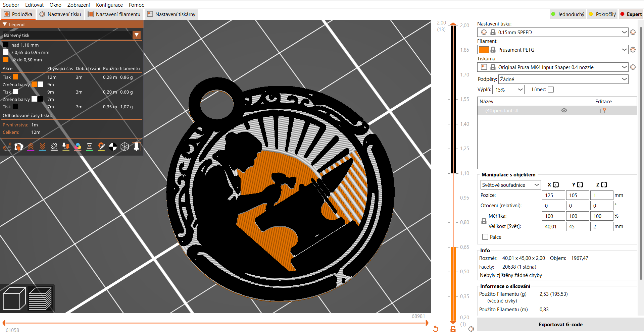The height and width of the screenshot is (333, 644).
Task: Open the Zobrazení menu
Action: [79, 5]
